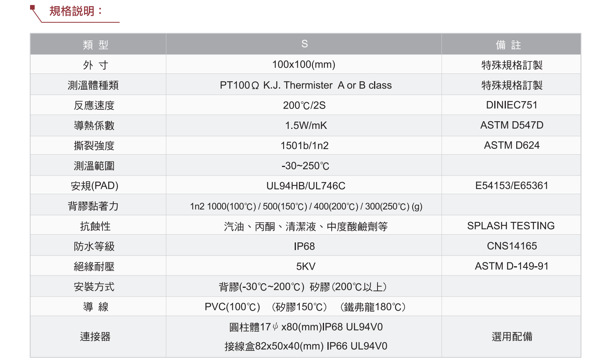Select the CNS14165 remark cell

coord(512,246)
